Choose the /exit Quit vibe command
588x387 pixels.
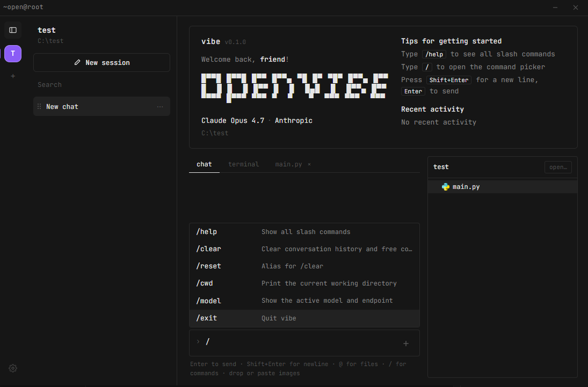pyautogui.click(x=304, y=318)
